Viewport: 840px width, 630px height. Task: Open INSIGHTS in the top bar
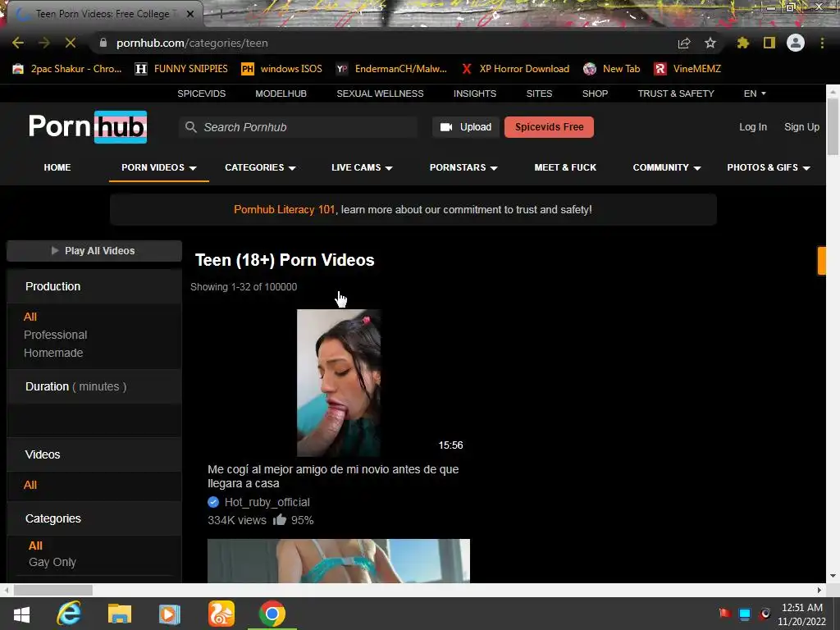click(475, 94)
